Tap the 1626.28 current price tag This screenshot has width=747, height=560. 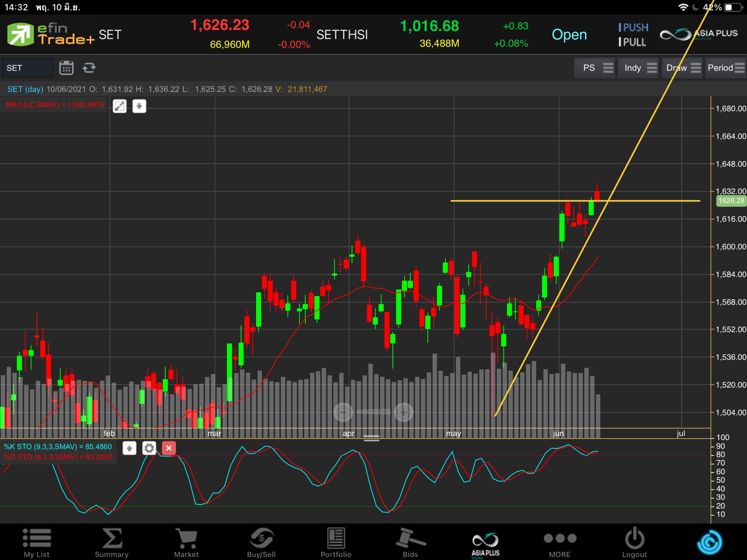[731, 201]
